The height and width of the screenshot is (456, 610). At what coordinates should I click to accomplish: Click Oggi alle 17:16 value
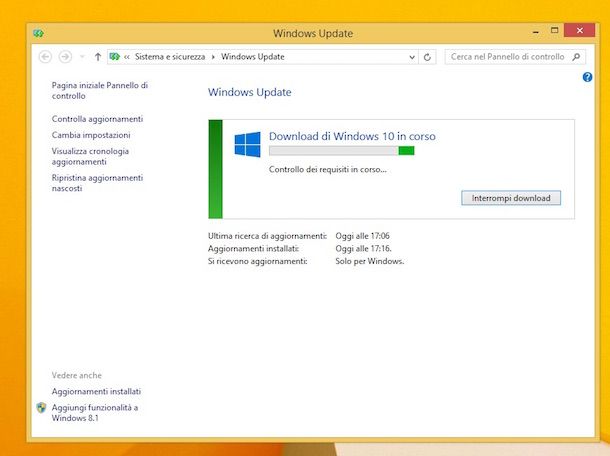363,248
